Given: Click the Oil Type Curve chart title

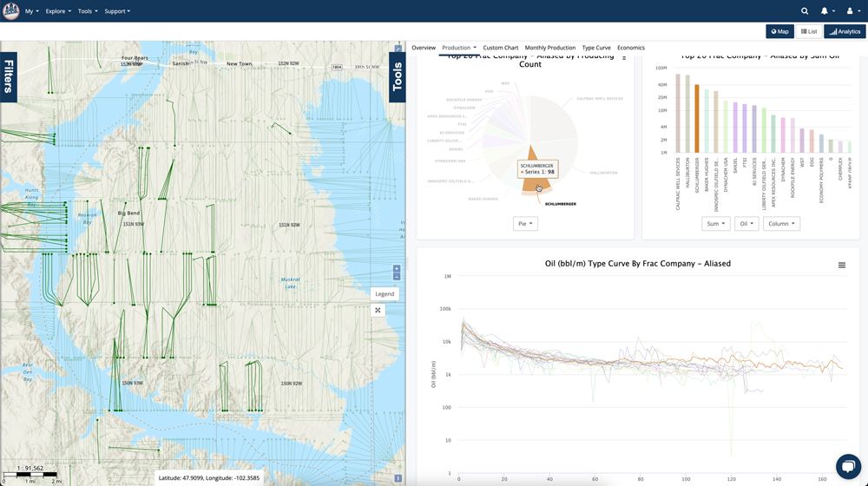Looking at the screenshot, I should (x=638, y=264).
